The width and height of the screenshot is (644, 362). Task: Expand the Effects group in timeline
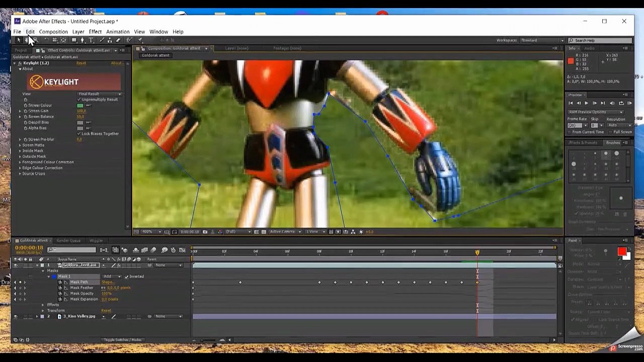43,305
